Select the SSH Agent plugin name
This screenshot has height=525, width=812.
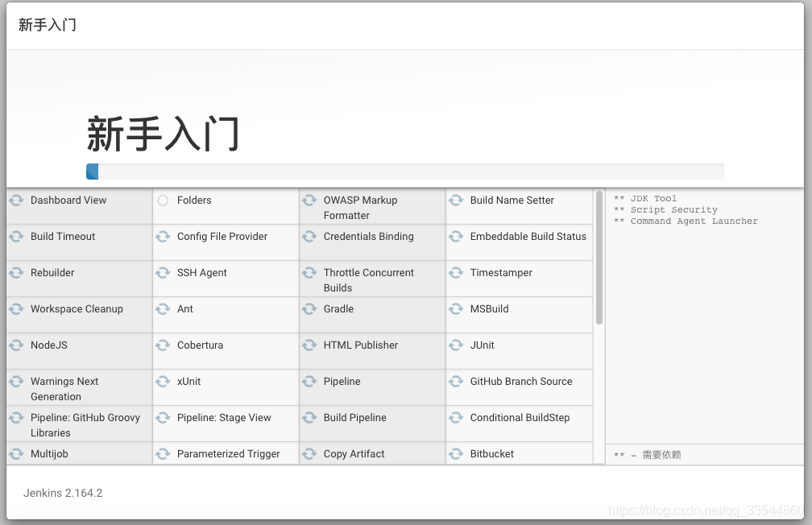point(202,273)
